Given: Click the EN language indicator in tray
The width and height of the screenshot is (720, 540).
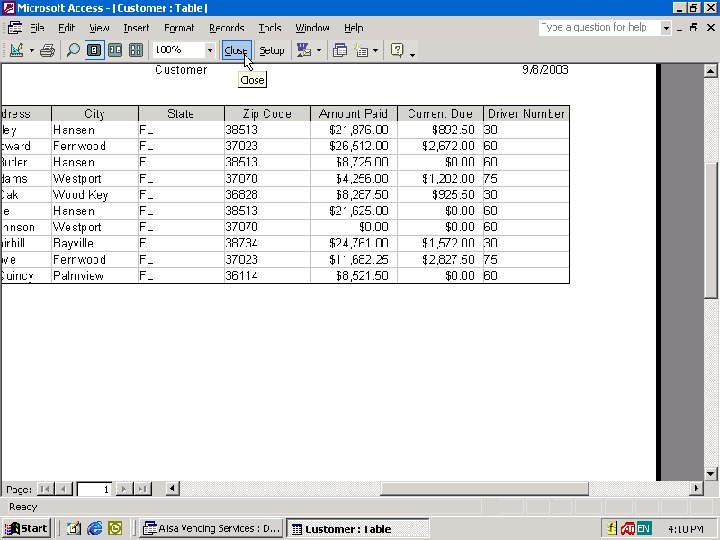Looking at the screenshot, I should click(x=644, y=529).
